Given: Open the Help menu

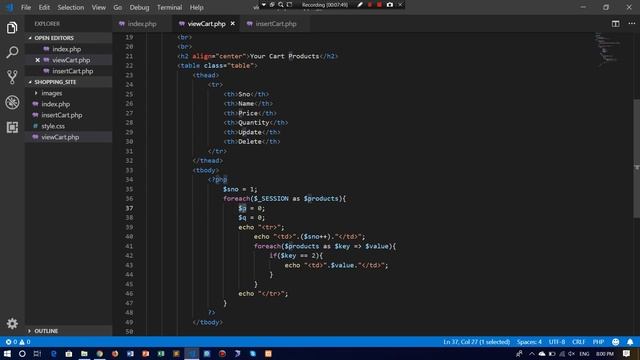Looking at the screenshot, I should pos(196,7).
